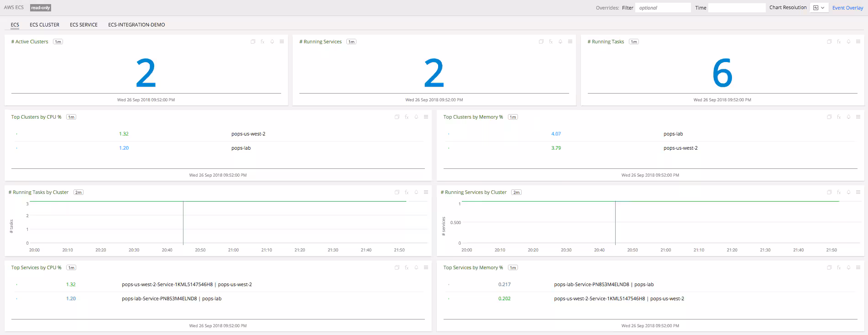Open actions menu for # Running Tasks chart
This screenshot has height=335, width=868.
858,42
